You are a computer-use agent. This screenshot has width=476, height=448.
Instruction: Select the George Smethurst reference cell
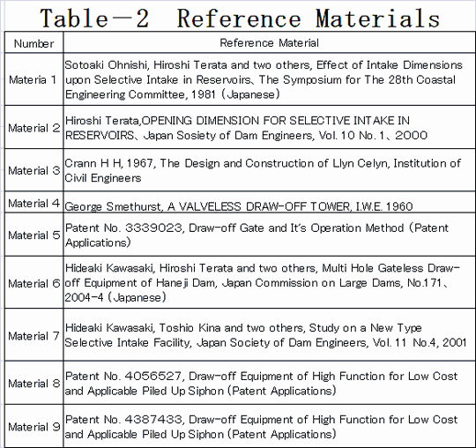[x=269, y=202]
